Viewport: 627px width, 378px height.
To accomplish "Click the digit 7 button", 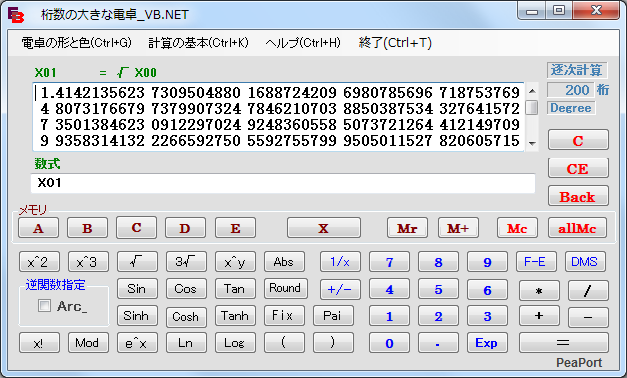I will coord(389,262).
